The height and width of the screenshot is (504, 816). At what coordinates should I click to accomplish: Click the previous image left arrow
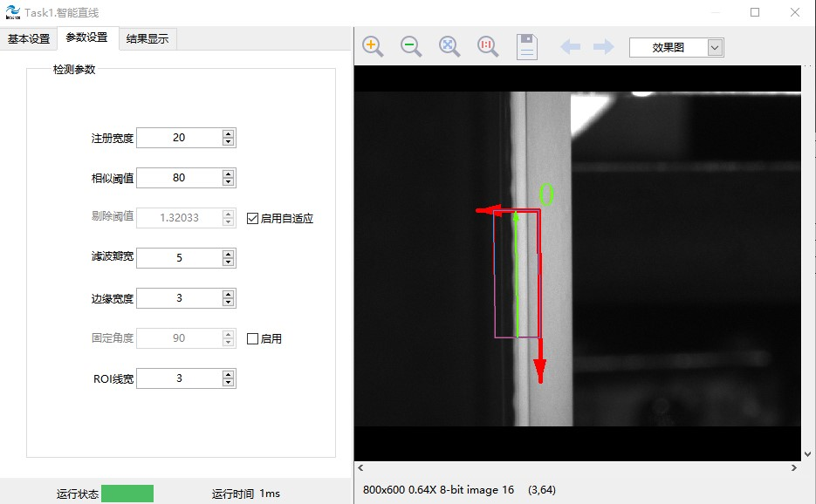pos(571,47)
